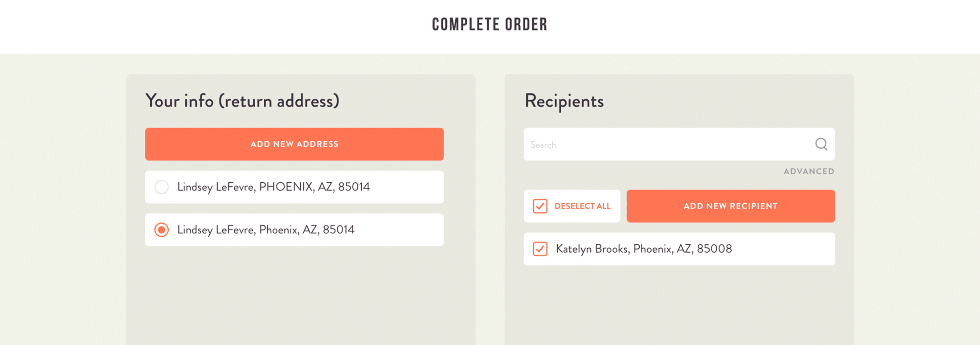Choose the Lindsey LeFevre Phoenix 85014 text

pyautogui.click(x=265, y=230)
